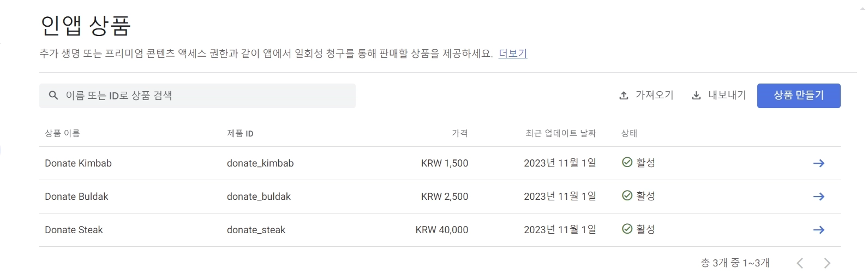Open the 더보기 link
The height and width of the screenshot is (279, 868).
pyautogui.click(x=513, y=54)
